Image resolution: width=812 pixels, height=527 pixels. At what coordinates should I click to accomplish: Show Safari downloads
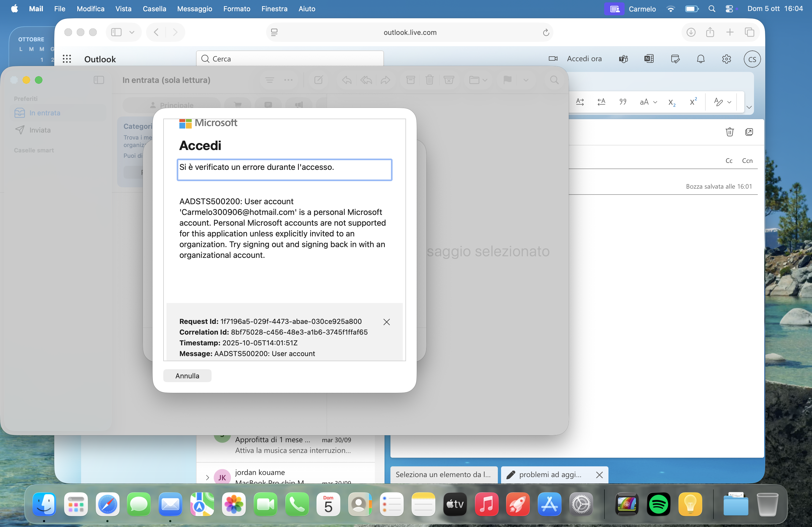pyautogui.click(x=691, y=32)
